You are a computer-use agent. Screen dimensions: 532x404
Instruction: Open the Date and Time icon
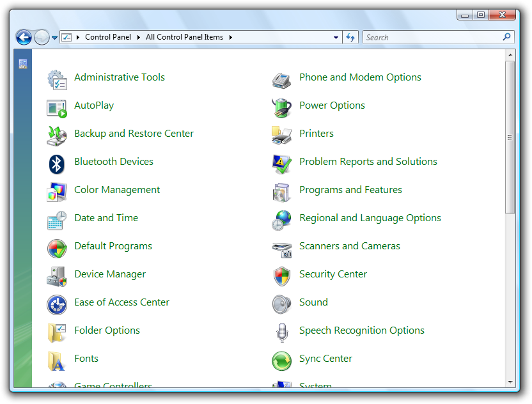click(57, 220)
